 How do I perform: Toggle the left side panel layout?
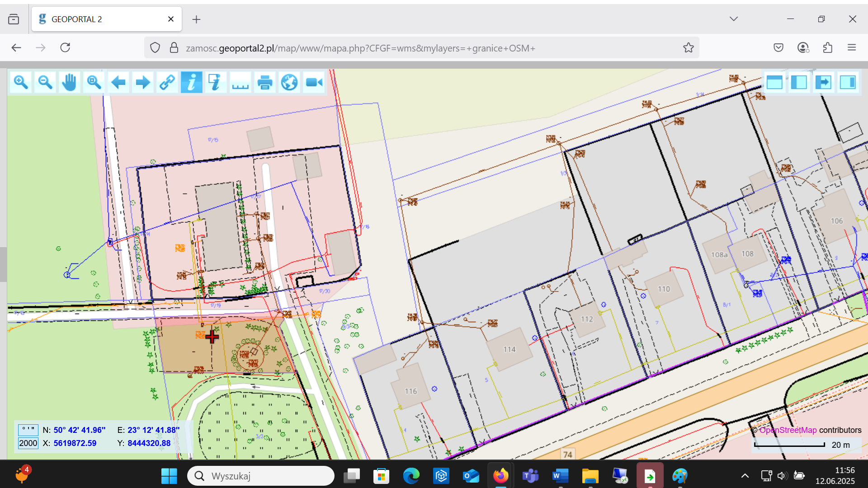(x=799, y=82)
